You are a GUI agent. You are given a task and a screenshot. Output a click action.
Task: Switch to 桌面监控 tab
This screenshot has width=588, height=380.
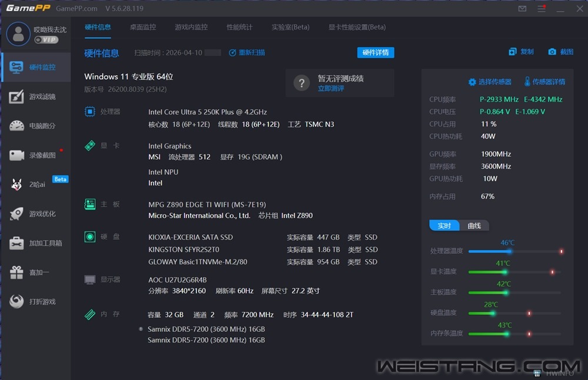143,27
